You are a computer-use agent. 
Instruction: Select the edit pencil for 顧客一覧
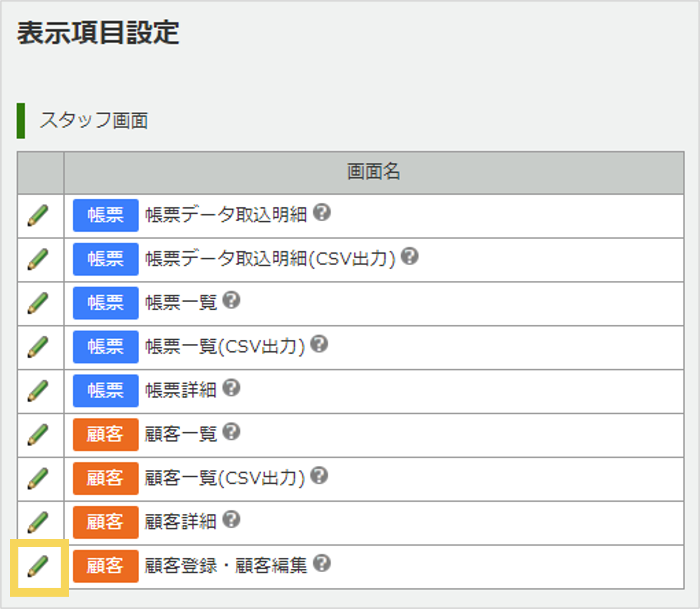coord(39,435)
